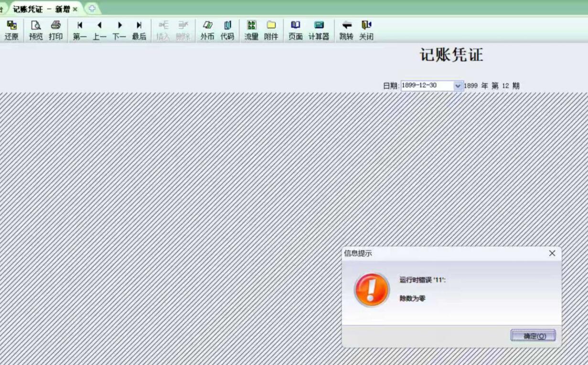Open the 流量 cash flow tool
Viewport: 588px width, 365px height.
pyautogui.click(x=251, y=30)
